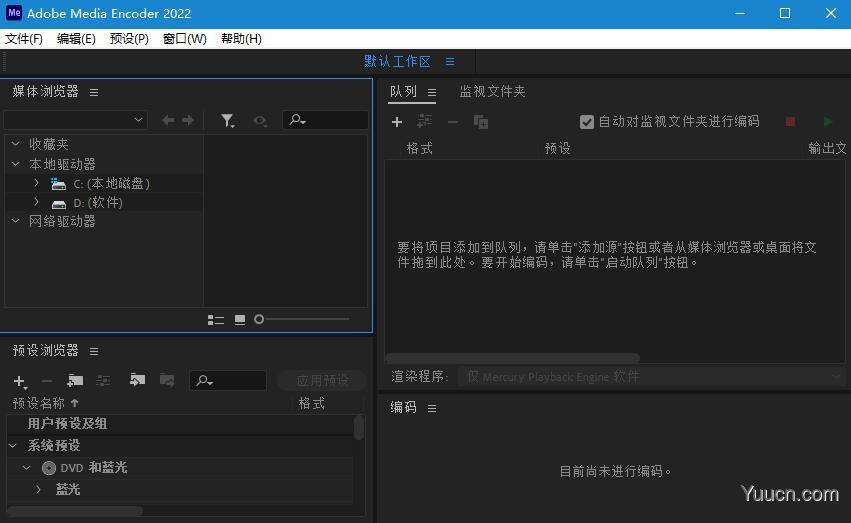
Task: Click the add source plus icon in queue
Action: 397,122
